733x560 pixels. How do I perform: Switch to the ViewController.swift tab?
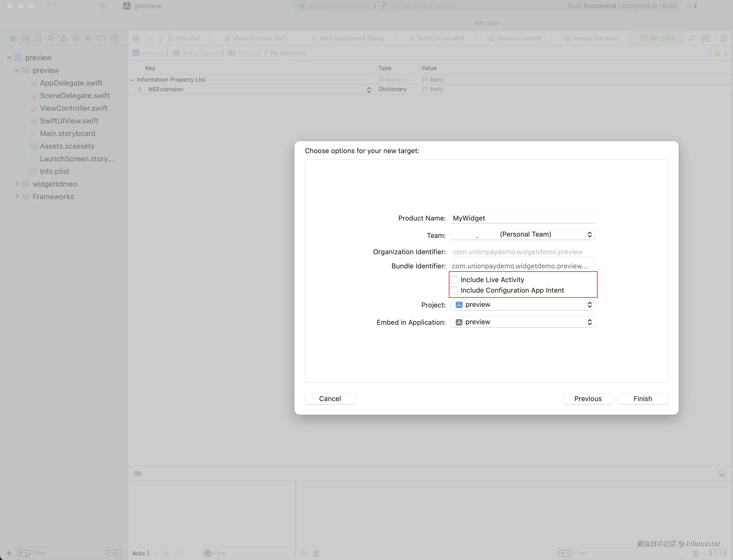tap(260, 38)
